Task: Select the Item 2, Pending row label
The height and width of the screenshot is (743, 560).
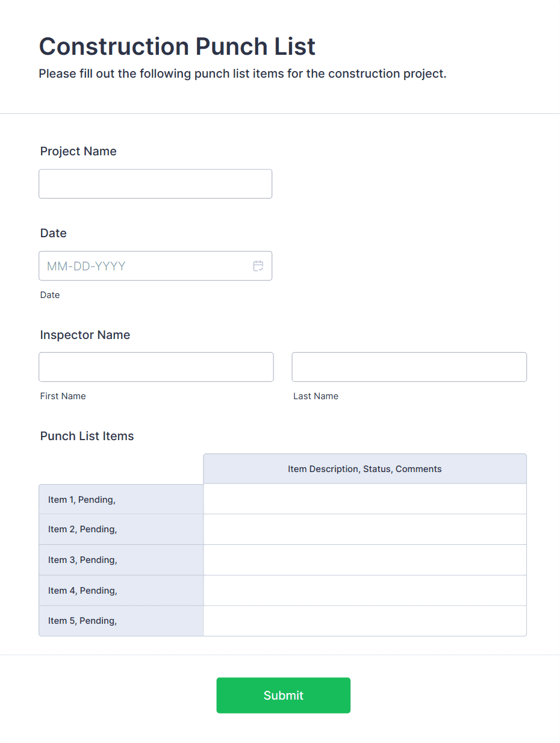Action: [x=82, y=529]
